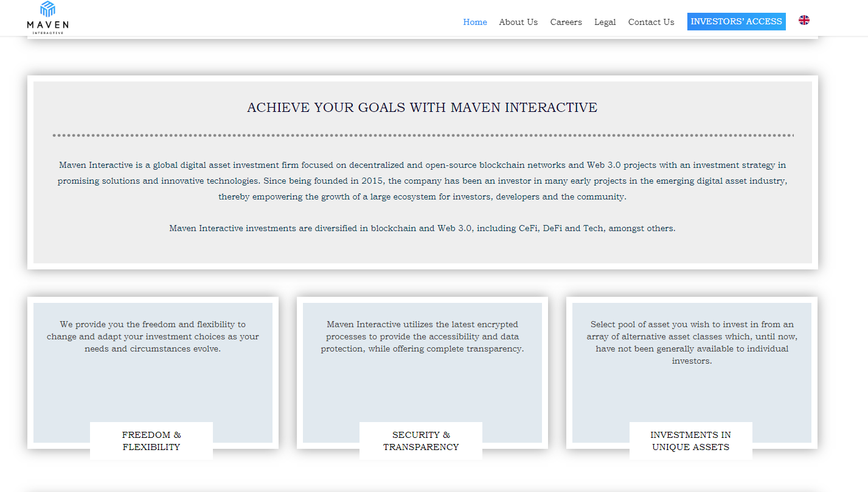Select the Legal menu item
The width and height of the screenshot is (868, 492).
(605, 22)
